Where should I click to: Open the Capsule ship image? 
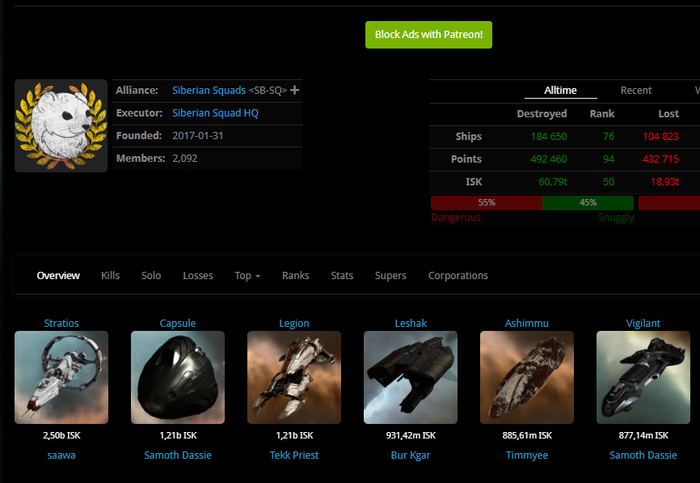(178, 378)
